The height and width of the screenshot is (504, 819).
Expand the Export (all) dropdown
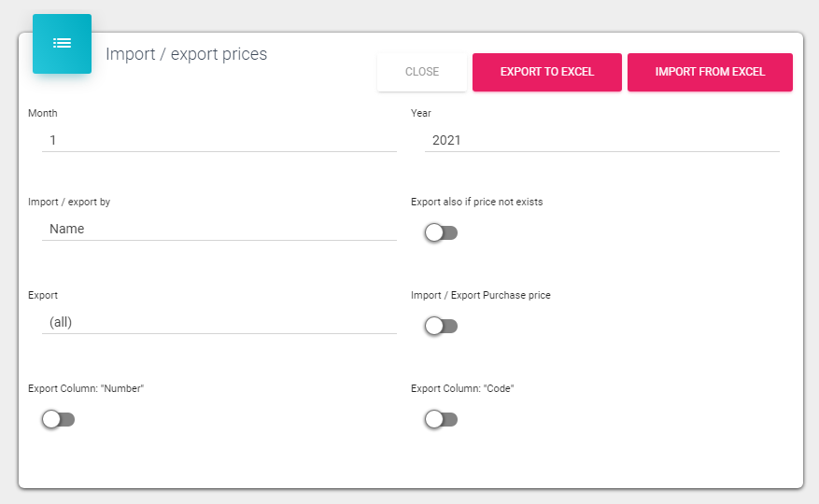point(219,322)
